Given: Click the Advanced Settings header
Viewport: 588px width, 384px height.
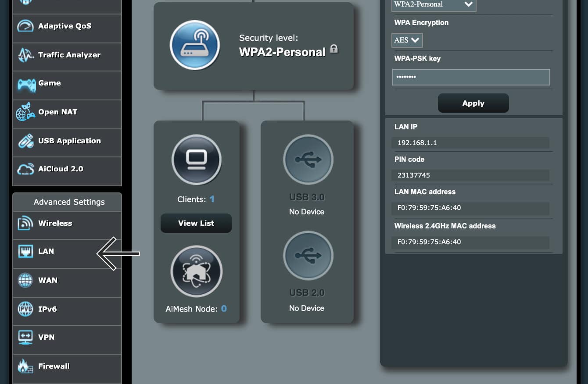Looking at the screenshot, I should click(x=67, y=202).
